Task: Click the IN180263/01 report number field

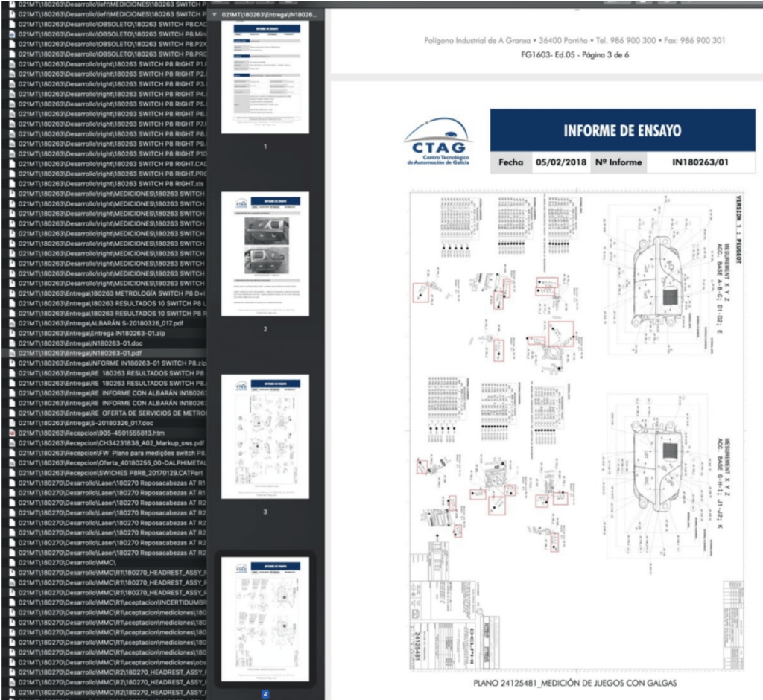Action: point(700,162)
